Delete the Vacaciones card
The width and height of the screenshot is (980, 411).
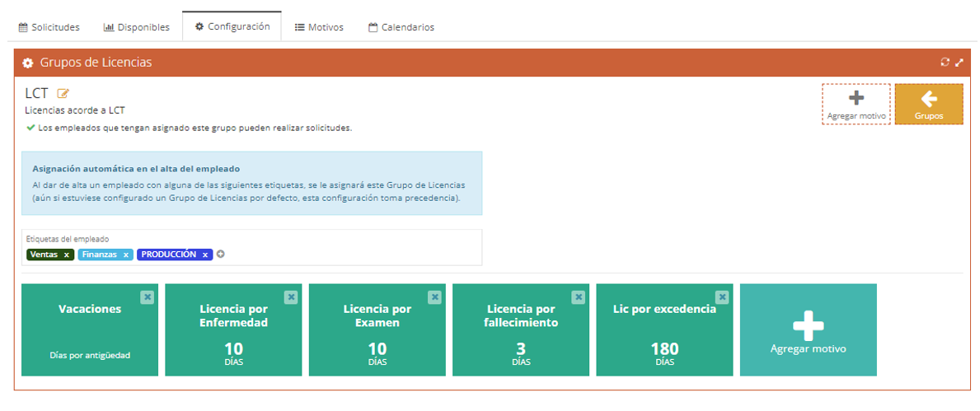[x=148, y=297]
